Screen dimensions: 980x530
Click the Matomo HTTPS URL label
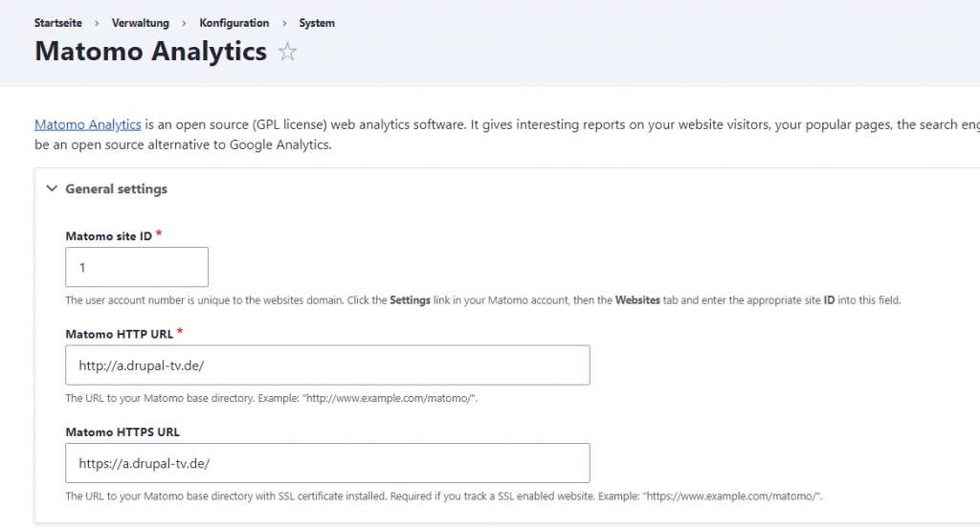pyautogui.click(x=122, y=431)
